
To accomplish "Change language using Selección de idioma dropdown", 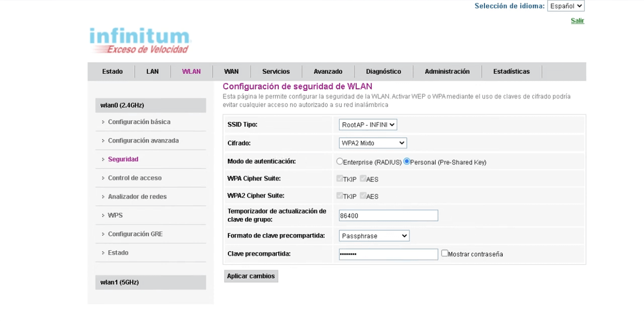I will tap(565, 6).
